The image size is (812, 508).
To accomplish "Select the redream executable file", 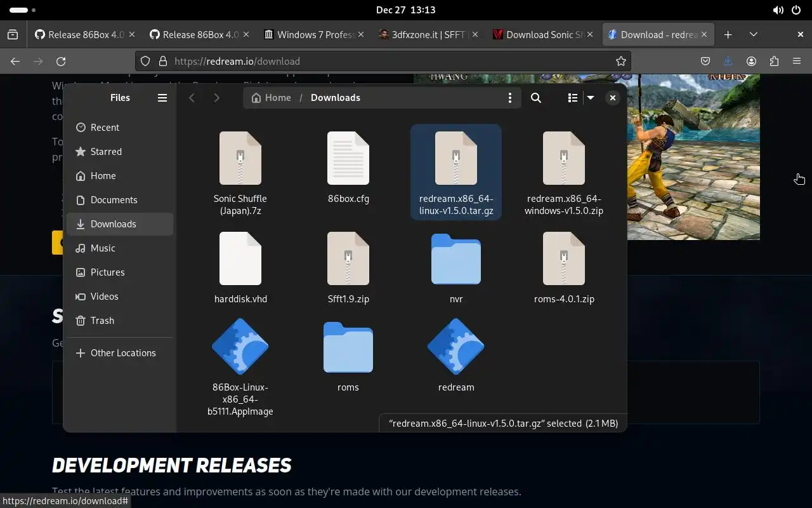I will coord(455,357).
